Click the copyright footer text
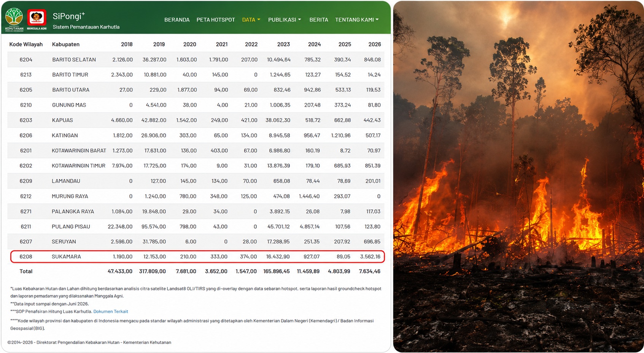 [x=89, y=343]
